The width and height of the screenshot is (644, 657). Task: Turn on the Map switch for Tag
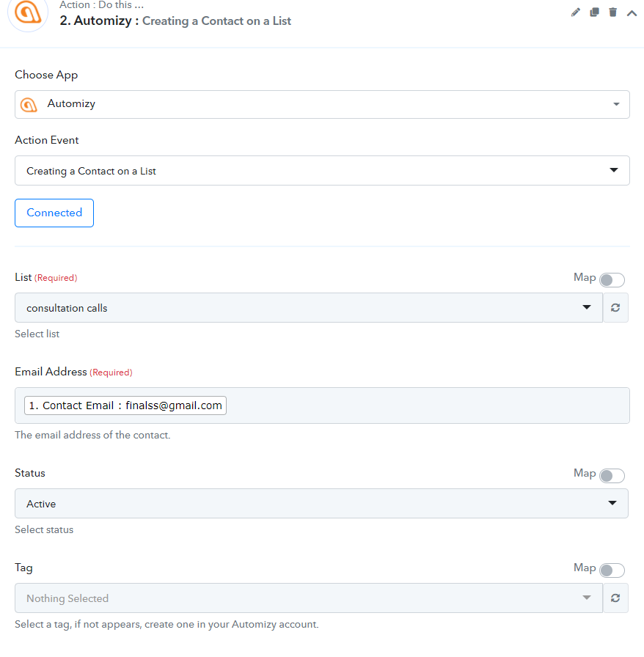(x=612, y=570)
